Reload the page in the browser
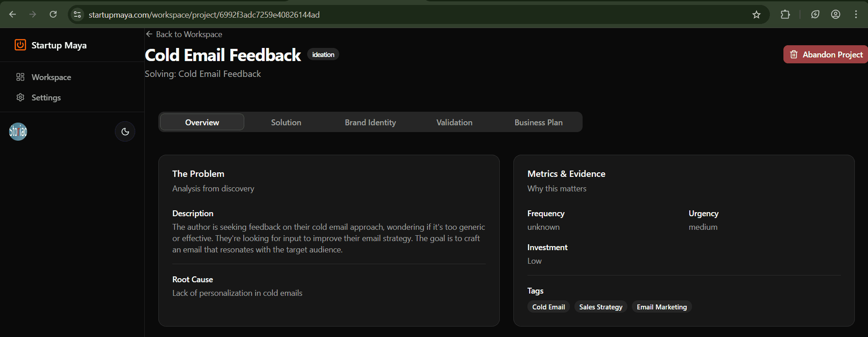This screenshot has width=868, height=337. coord(53,14)
